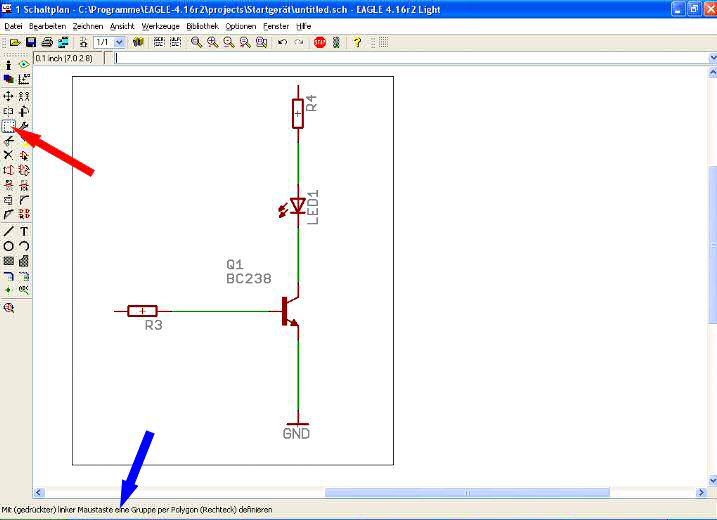Open the yellow Help question mark

pyautogui.click(x=357, y=43)
